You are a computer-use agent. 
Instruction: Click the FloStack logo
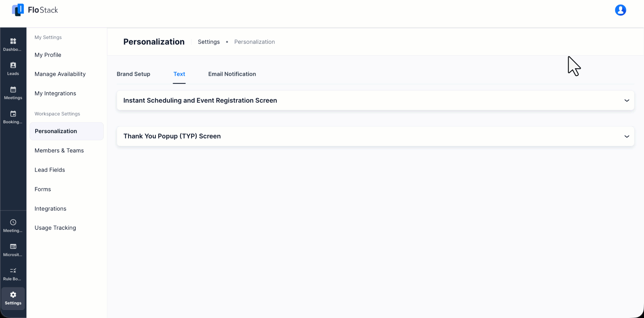click(x=35, y=10)
